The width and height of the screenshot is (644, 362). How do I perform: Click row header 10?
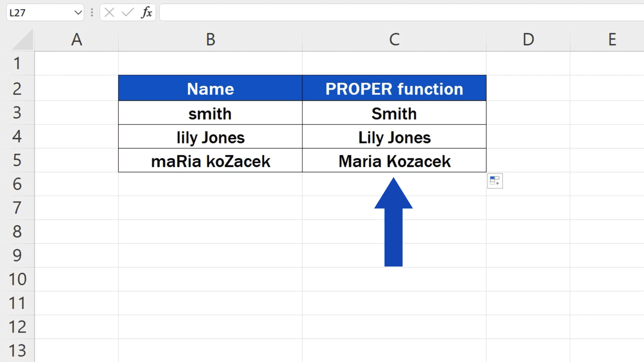click(18, 279)
